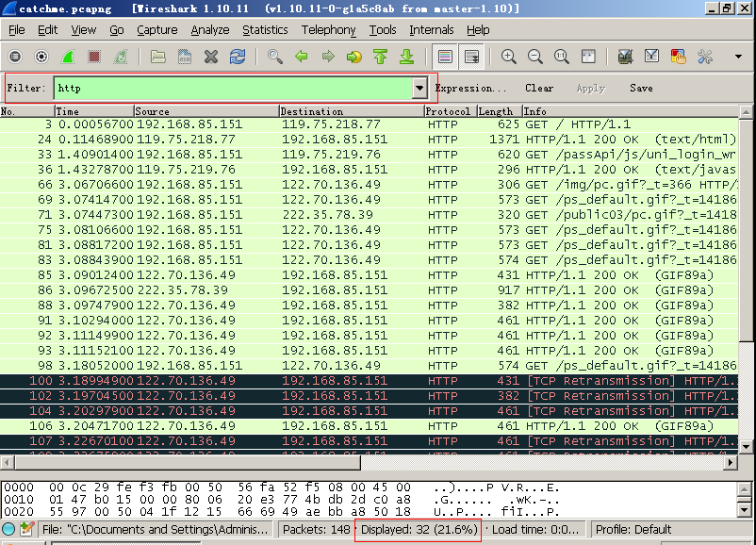Reset zoom to 100% size
The image size is (756, 545).
pos(561,57)
